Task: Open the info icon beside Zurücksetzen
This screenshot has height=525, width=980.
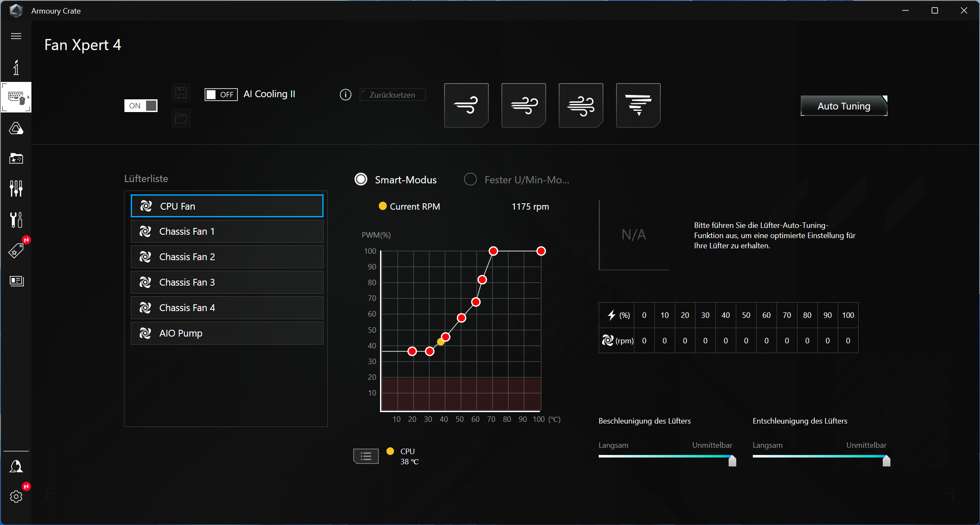Action: click(x=346, y=95)
